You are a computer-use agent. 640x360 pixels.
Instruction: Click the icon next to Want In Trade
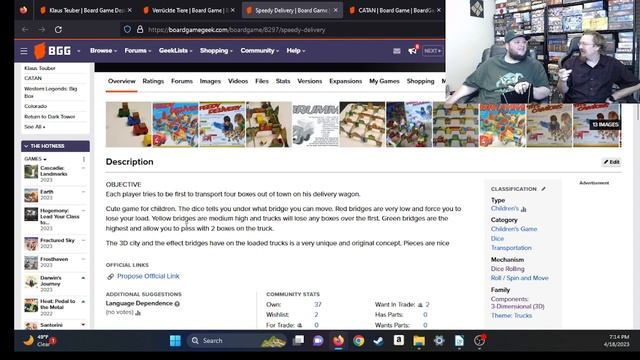420,305
